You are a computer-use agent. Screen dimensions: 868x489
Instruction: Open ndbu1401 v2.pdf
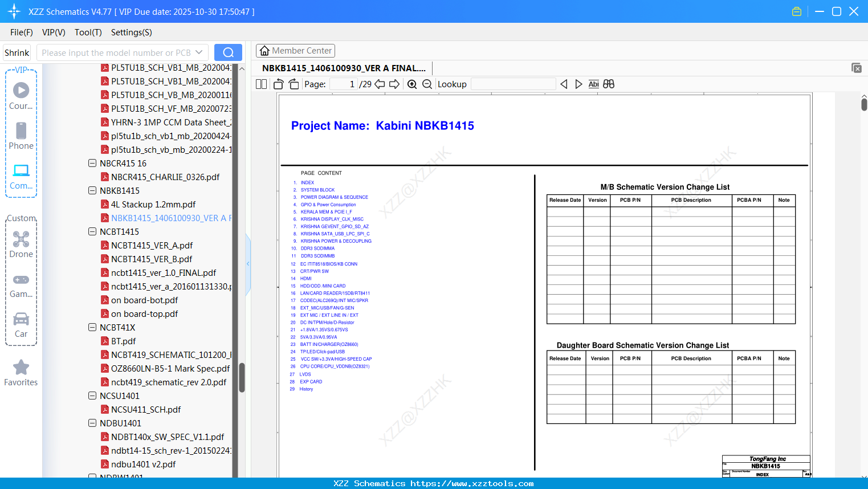pyautogui.click(x=143, y=464)
